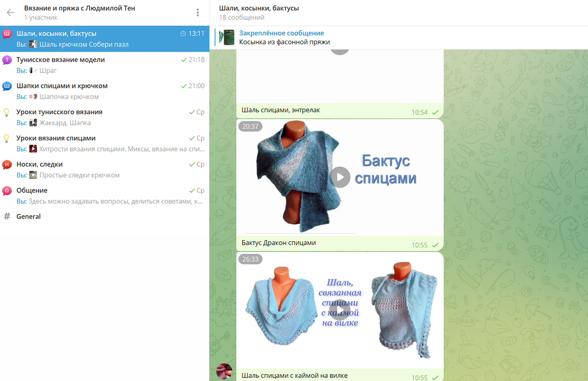Click the blue Ш icon of Шапки topic

coord(7,86)
